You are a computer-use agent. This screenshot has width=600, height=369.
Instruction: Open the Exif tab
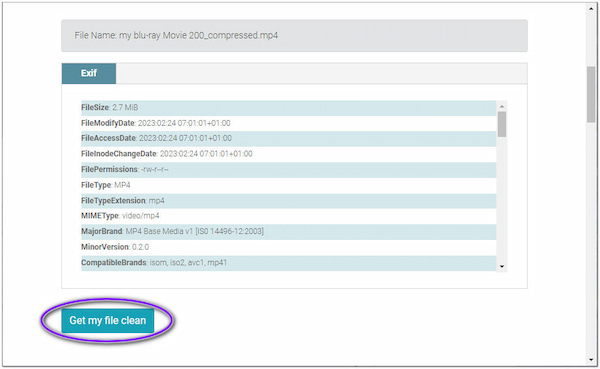coord(89,73)
